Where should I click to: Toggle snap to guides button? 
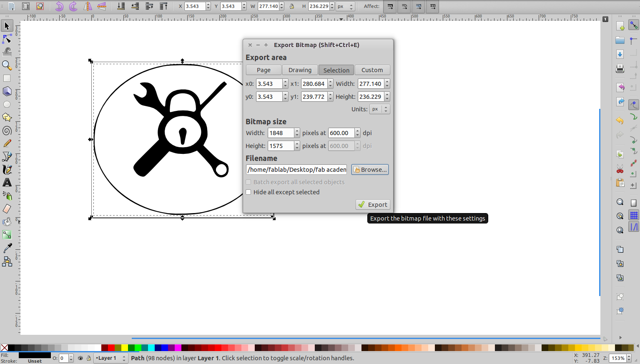pyautogui.click(x=634, y=227)
